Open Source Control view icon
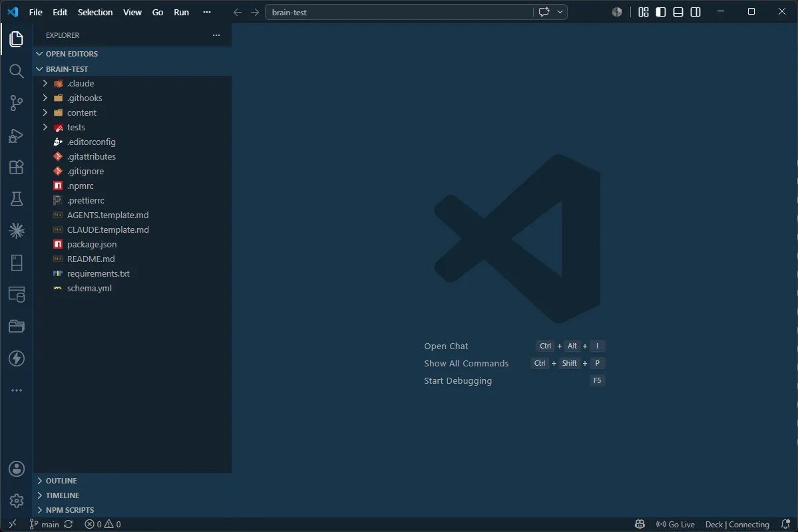798x532 pixels. click(x=16, y=103)
